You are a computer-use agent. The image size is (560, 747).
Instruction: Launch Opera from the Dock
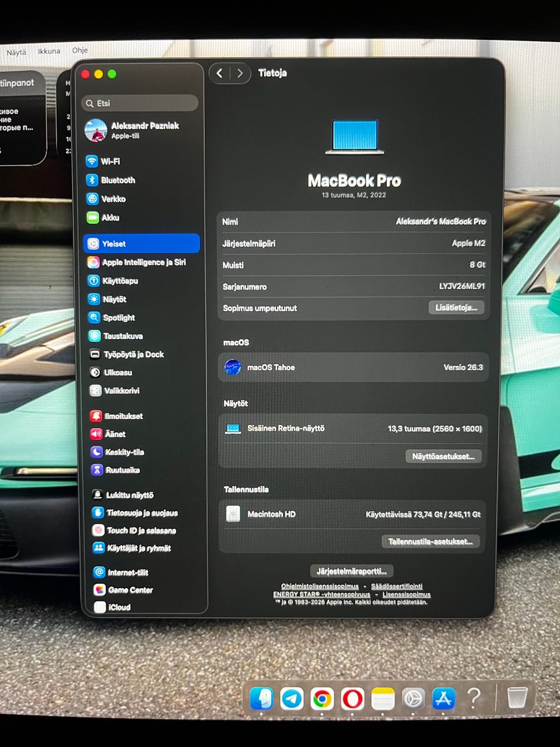tap(352, 698)
